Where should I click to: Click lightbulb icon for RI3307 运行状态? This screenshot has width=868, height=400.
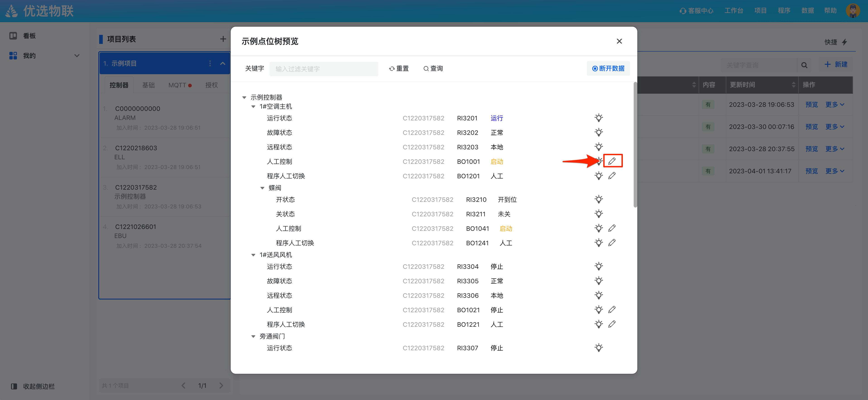tap(598, 348)
